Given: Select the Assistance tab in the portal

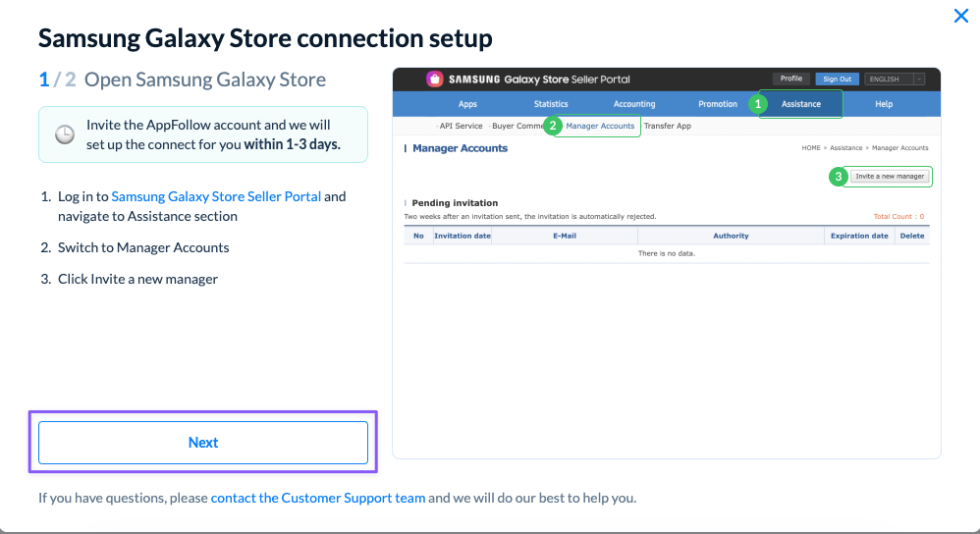Looking at the screenshot, I should [x=800, y=104].
